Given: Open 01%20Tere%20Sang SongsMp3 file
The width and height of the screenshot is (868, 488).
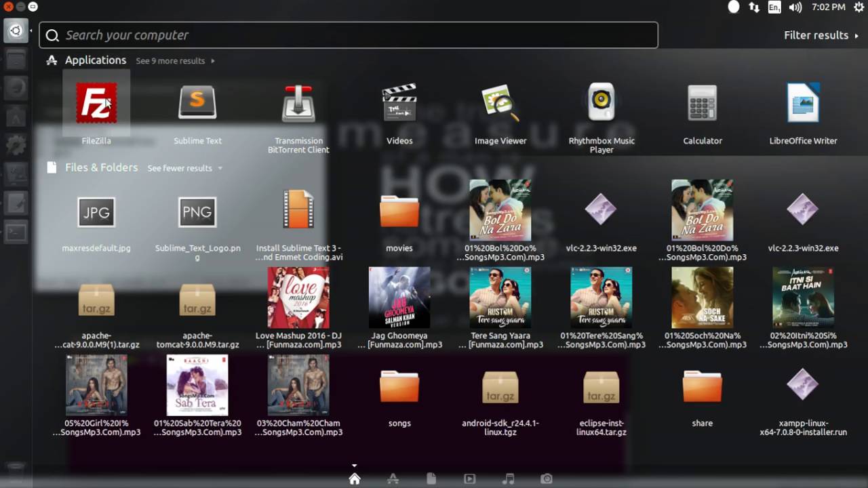Looking at the screenshot, I should pos(601,298).
